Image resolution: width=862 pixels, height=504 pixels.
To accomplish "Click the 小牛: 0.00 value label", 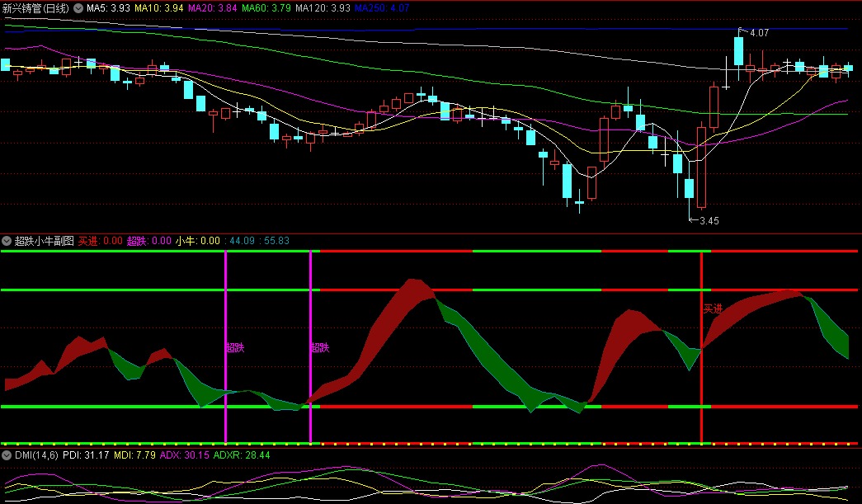I will pyautogui.click(x=198, y=241).
